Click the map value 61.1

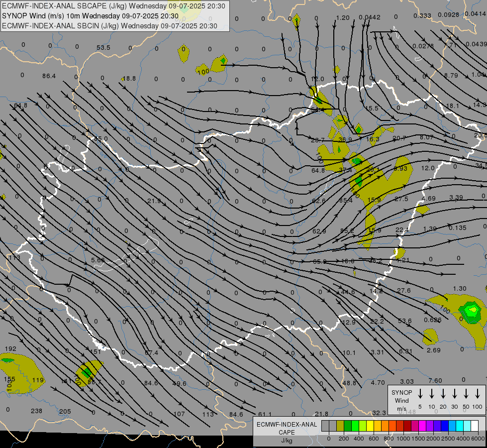coord(265,414)
